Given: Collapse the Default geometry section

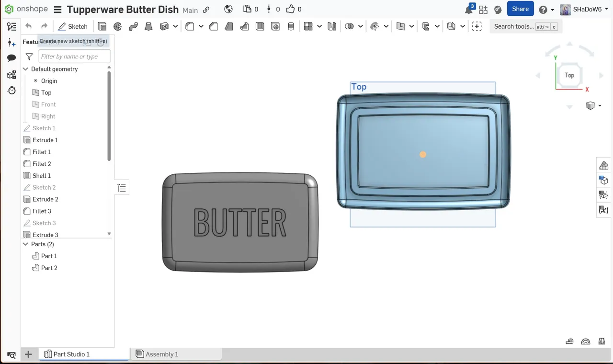Looking at the screenshot, I should pyautogui.click(x=25, y=68).
